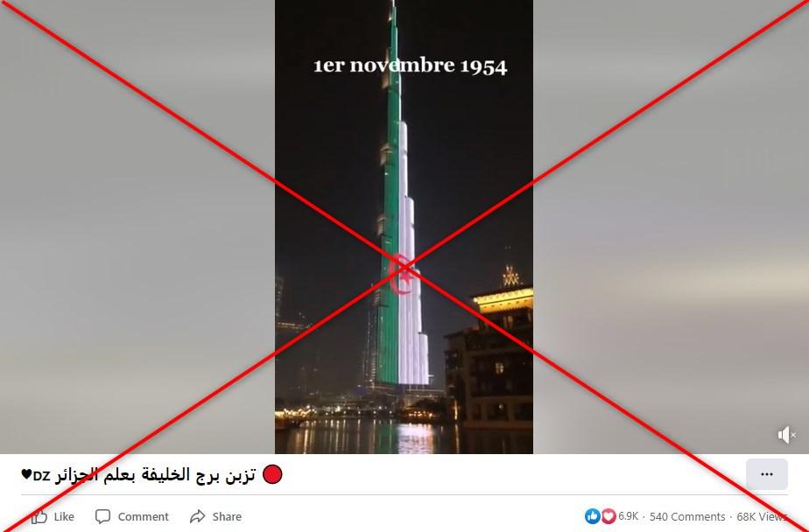
Task: Click the '1er novembre 1954' overlay text
Action: [x=410, y=66]
